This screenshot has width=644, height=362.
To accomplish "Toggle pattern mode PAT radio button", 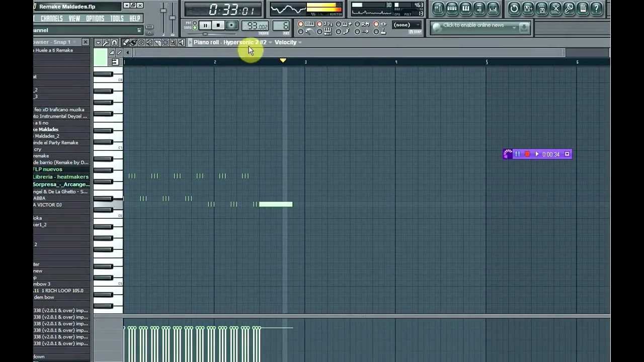I will 195,23.
